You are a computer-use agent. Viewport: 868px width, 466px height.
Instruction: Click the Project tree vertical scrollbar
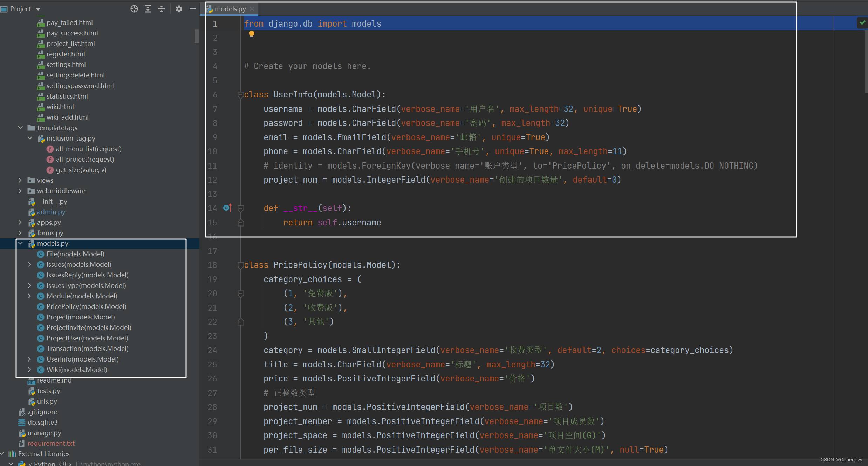pos(197,36)
